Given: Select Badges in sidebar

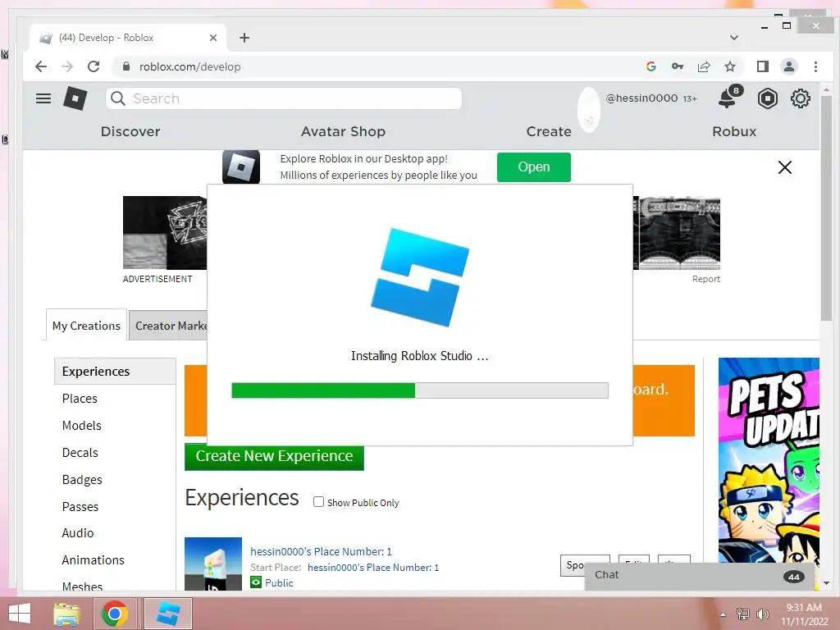Looking at the screenshot, I should 82,479.
